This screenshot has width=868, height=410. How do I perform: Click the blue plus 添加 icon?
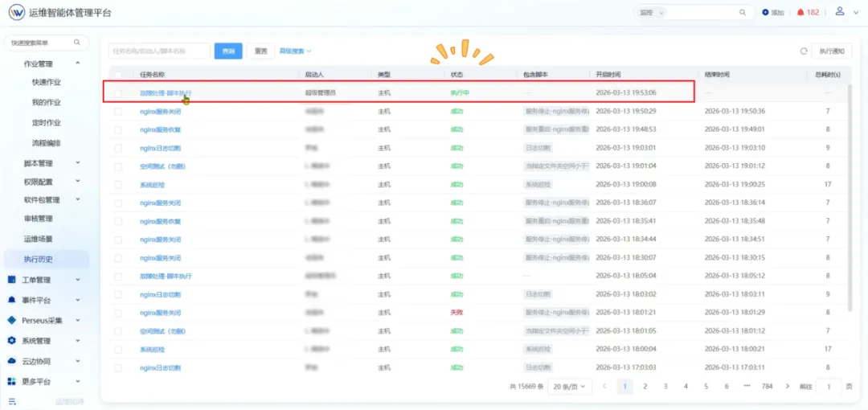766,12
